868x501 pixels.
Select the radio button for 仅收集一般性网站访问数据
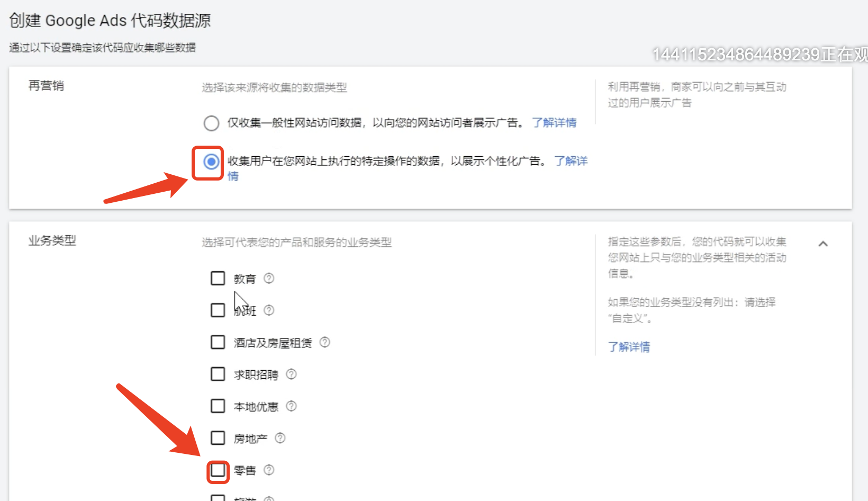tap(211, 122)
